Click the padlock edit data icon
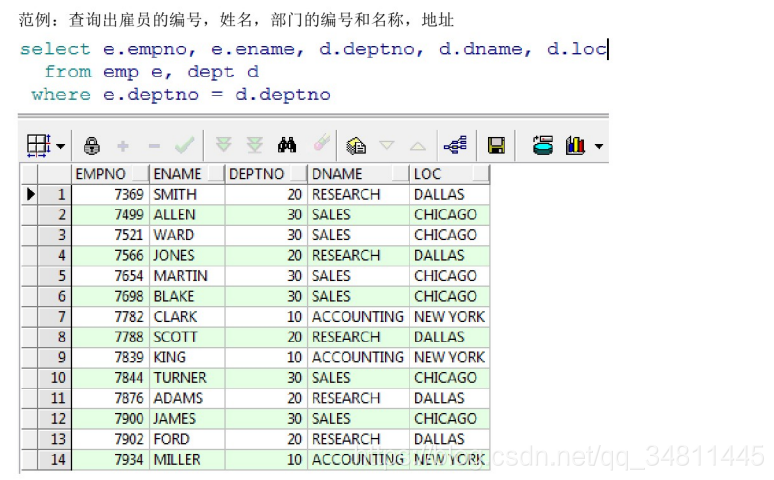This screenshot has height=480, width=774. click(92, 146)
